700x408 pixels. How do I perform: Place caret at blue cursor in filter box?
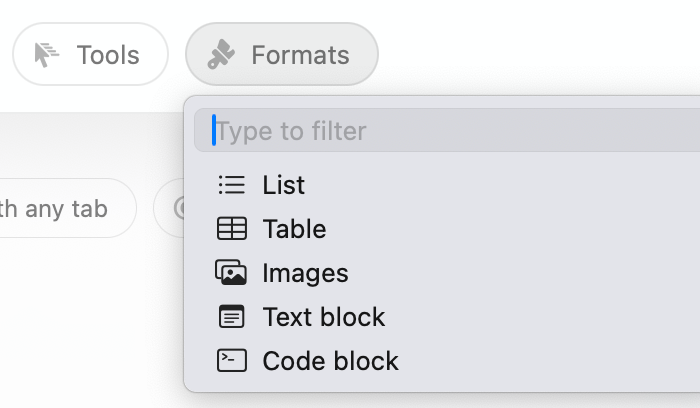[x=214, y=130]
